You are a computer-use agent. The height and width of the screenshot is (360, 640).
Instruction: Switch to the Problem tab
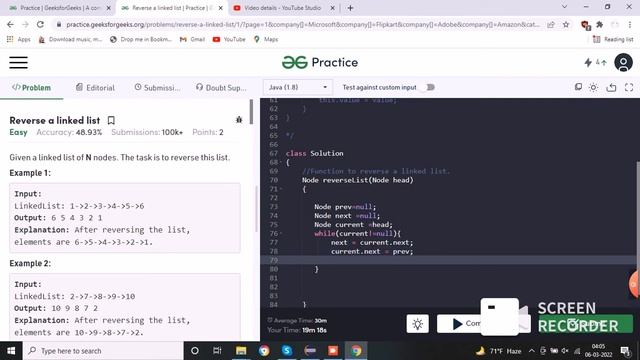[31, 88]
